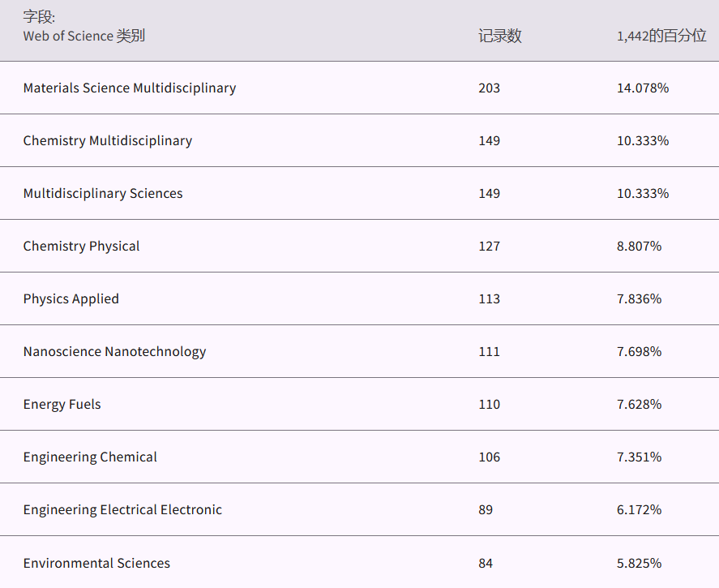Image resolution: width=719 pixels, height=588 pixels.
Task: Select the Multidisciplinary Sciences category
Action: pos(103,193)
